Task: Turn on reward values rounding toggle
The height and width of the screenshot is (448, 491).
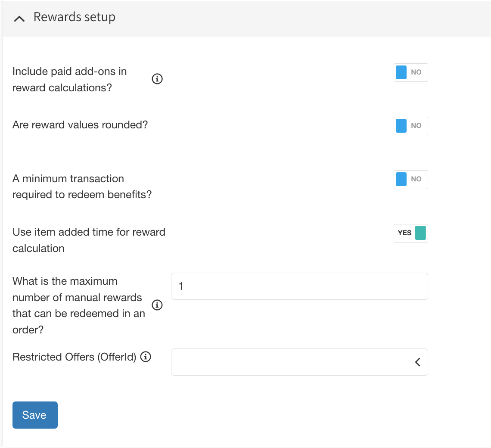Action: pos(410,126)
